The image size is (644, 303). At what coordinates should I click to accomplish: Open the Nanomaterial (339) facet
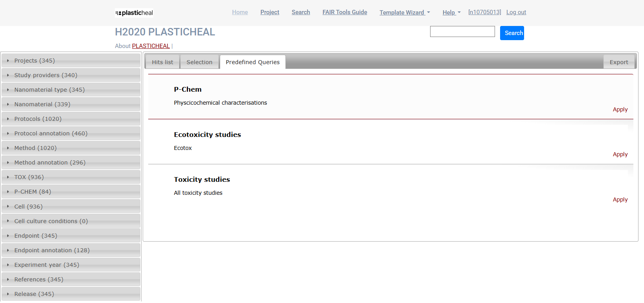pyautogui.click(x=71, y=104)
